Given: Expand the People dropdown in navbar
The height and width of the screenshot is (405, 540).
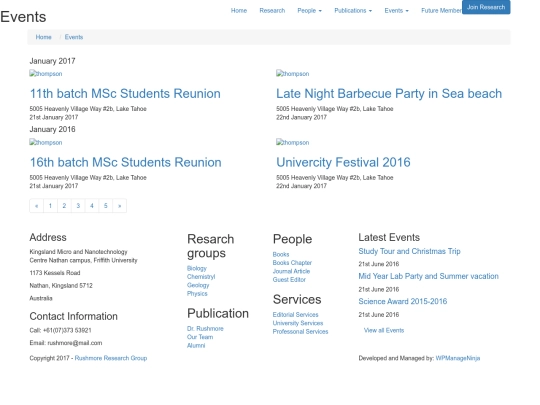Looking at the screenshot, I should pos(309,11).
